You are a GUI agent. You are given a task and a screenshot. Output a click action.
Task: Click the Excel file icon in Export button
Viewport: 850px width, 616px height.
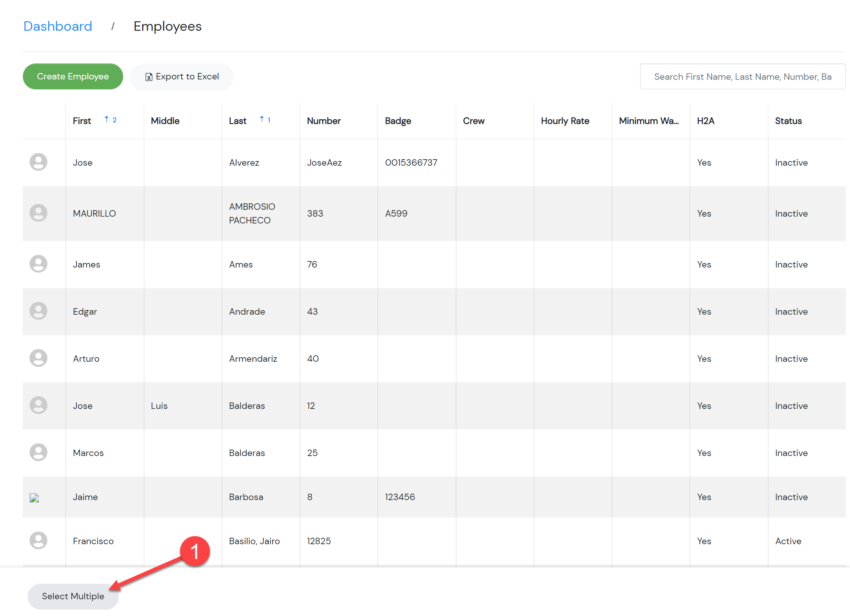[x=149, y=77]
